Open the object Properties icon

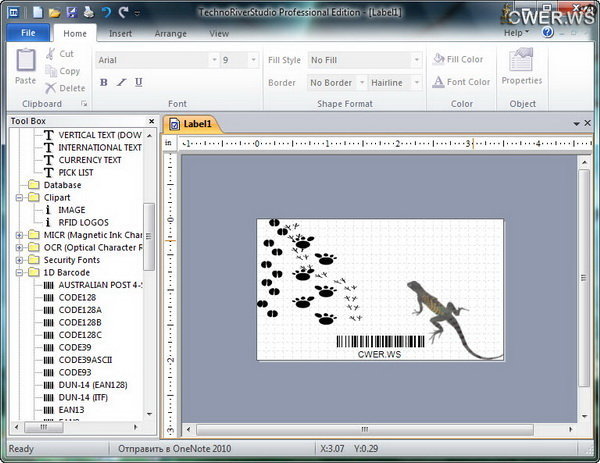(521, 67)
